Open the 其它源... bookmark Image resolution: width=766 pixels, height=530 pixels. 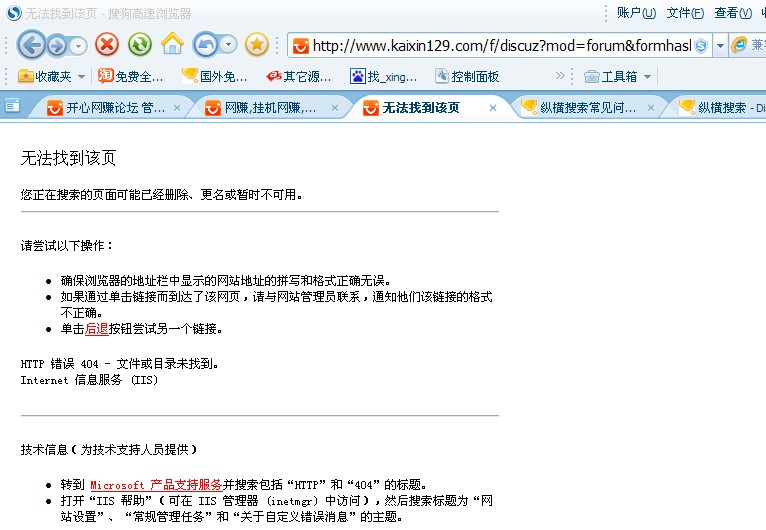(x=298, y=76)
